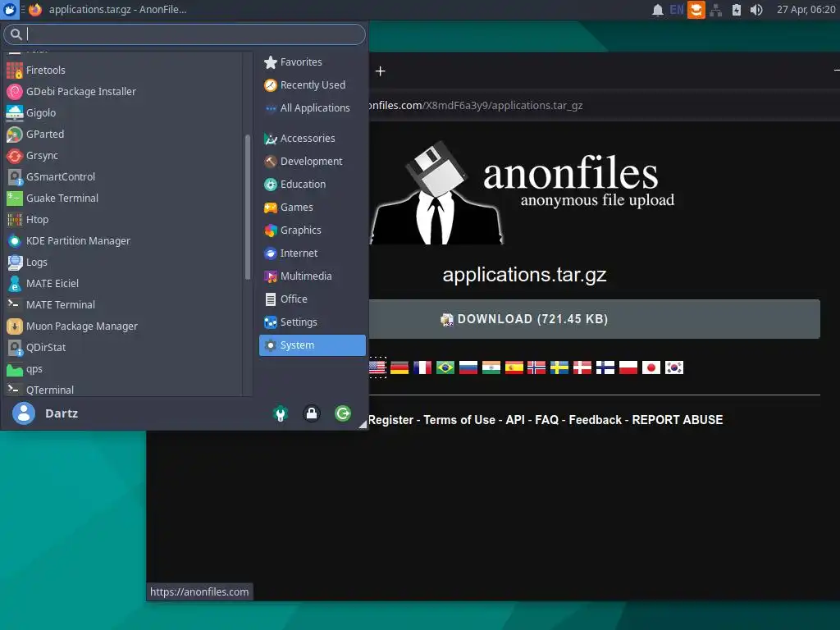Viewport: 840px width, 630px height.
Task: Open the Whisker menu button in panel
Action: click(10, 10)
